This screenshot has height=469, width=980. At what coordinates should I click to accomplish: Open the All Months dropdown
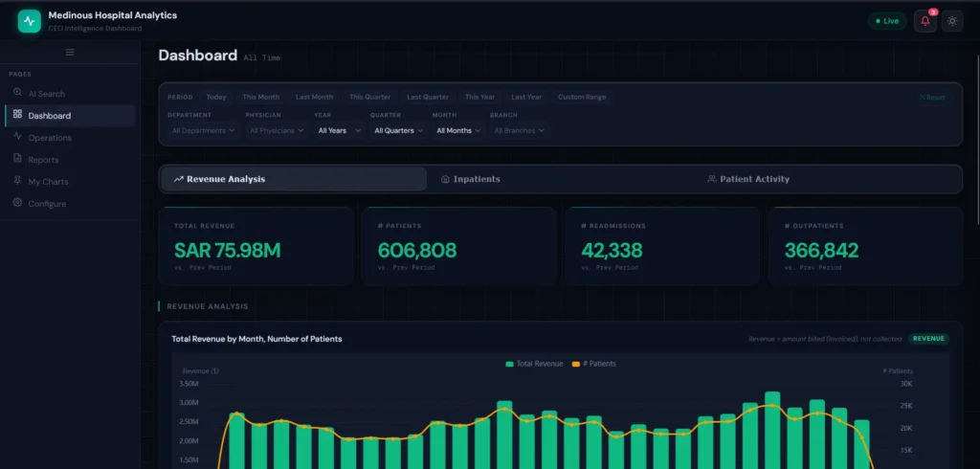tap(458, 131)
